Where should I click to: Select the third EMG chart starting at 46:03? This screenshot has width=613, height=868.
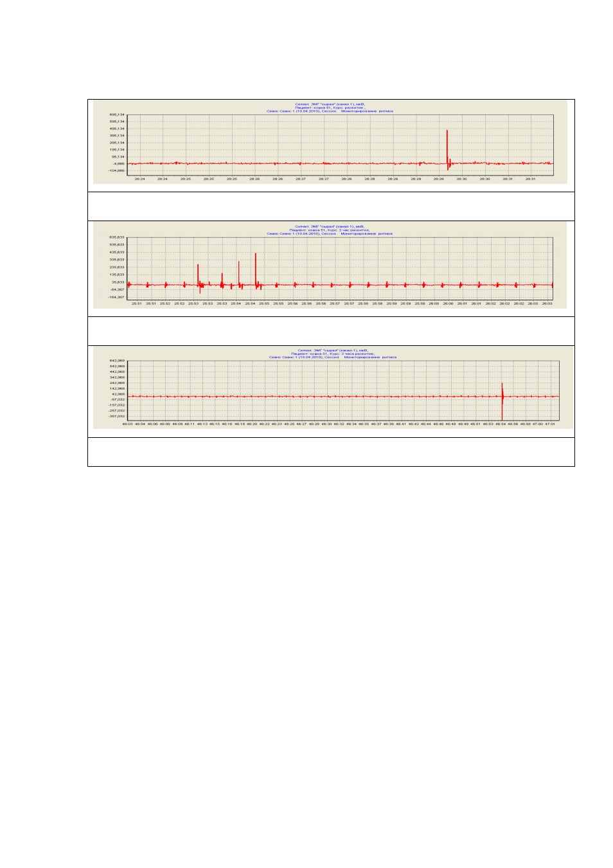tap(333, 388)
